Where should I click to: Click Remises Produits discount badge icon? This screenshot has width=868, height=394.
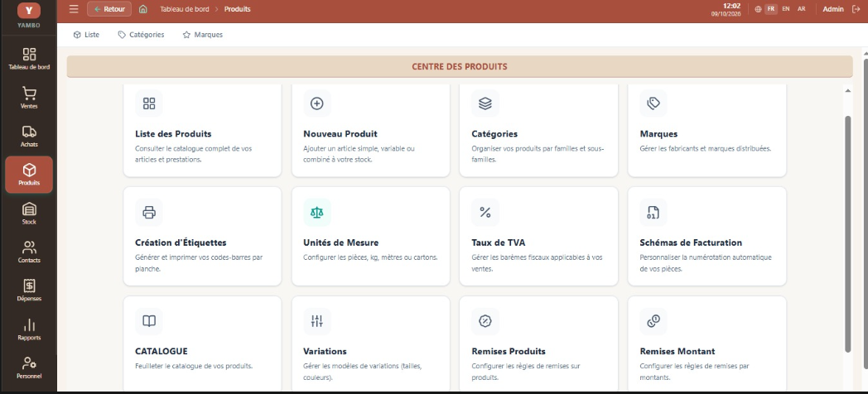pyautogui.click(x=485, y=321)
